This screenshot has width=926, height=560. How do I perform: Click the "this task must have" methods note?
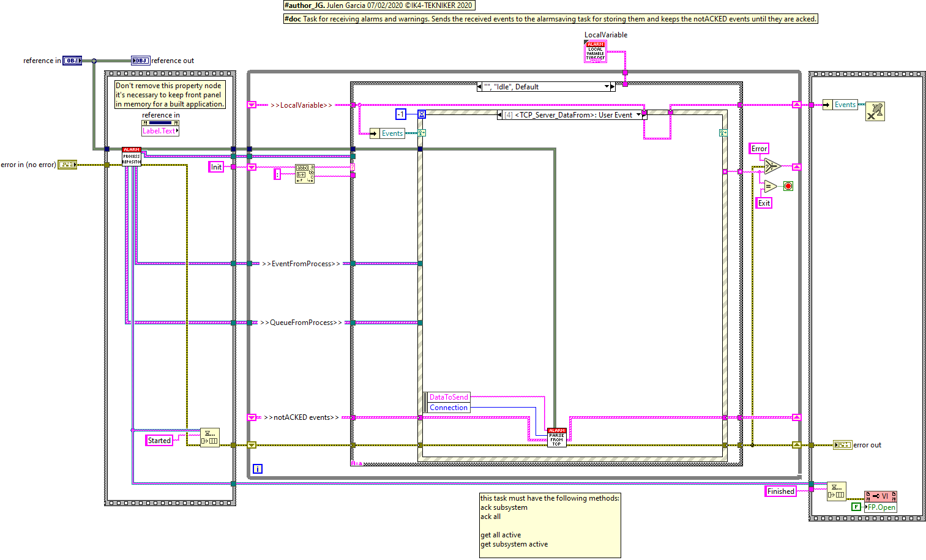tap(550, 525)
